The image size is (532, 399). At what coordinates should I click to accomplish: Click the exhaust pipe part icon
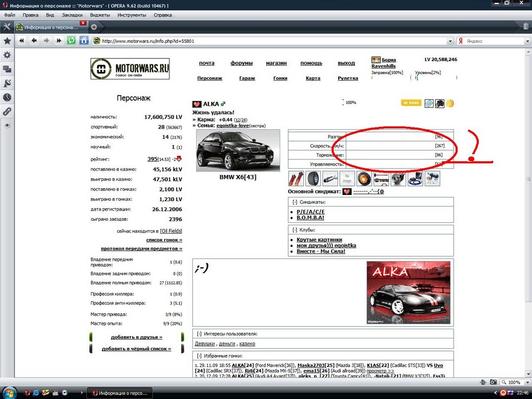[330, 179]
